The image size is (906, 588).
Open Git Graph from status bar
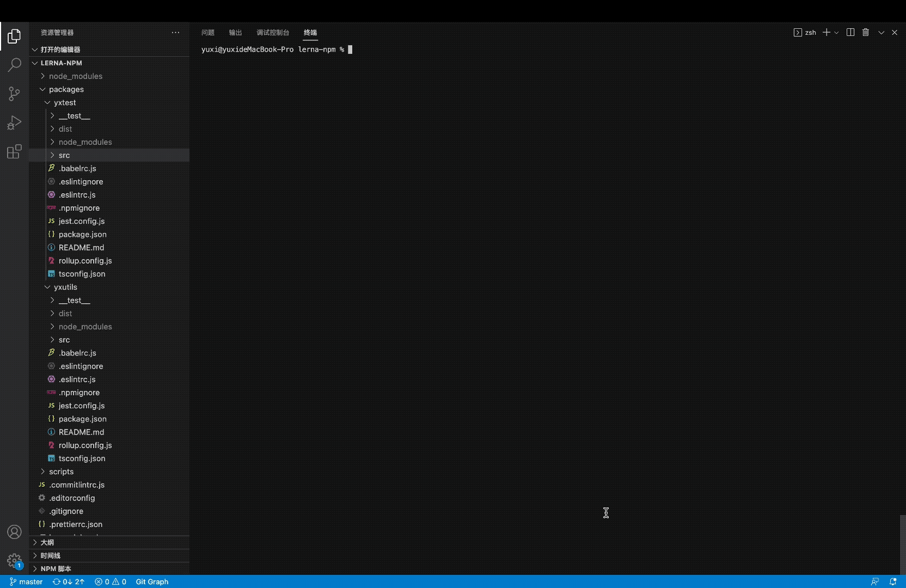click(x=152, y=581)
